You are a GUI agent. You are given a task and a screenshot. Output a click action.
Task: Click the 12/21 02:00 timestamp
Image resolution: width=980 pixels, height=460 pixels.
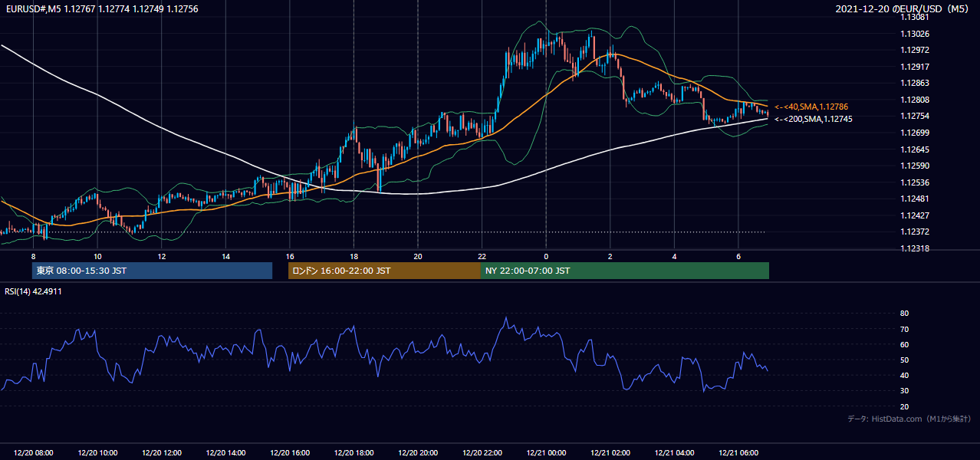click(610, 453)
